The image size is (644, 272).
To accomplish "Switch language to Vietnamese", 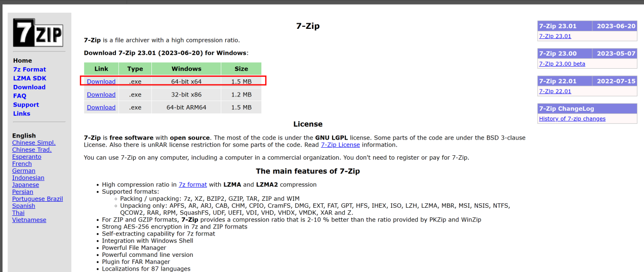I will point(29,220).
